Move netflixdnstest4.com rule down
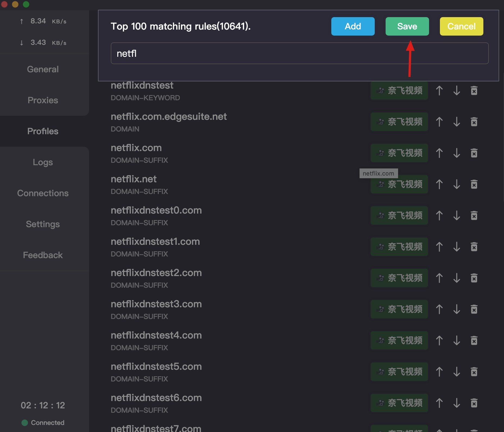Image resolution: width=504 pixels, height=432 pixels. pos(457,340)
